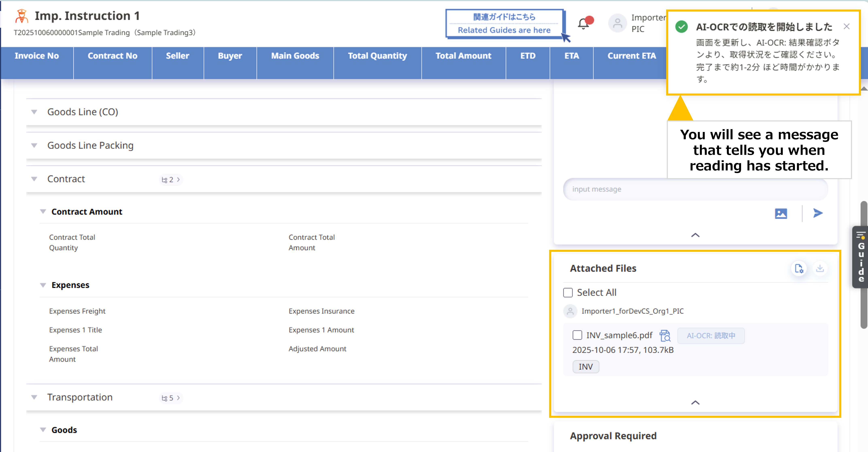Image resolution: width=868 pixels, height=452 pixels.
Task: Click the Contract Total Amount label
Action: click(312, 242)
